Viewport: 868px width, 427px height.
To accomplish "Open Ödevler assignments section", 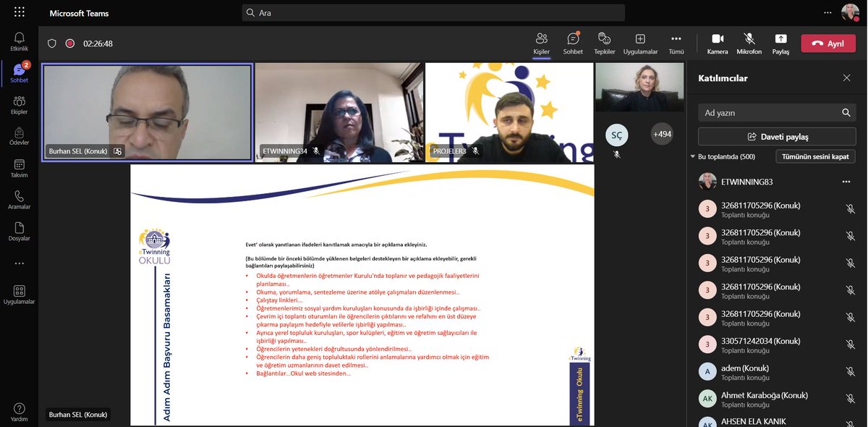I will [x=19, y=136].
